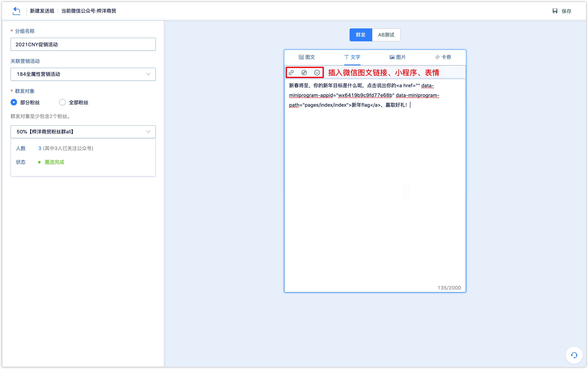Screen dimensions: 588x369
Task: Click the 人数 count value 3
Action: [x=40, y=148]
